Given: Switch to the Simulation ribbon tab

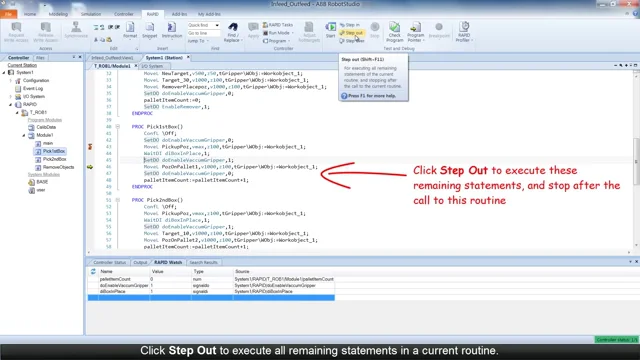Looking at the screenshot, I should (91, 14).
